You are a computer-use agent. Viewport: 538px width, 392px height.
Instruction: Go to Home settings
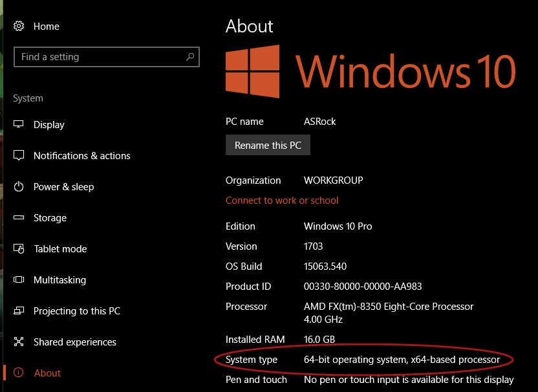[x=47, y=27]
